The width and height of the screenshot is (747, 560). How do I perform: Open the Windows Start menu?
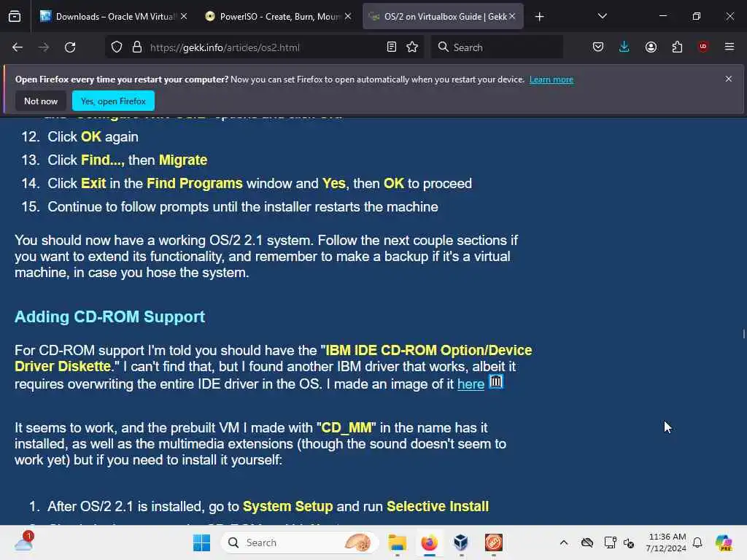coord(201,542)
